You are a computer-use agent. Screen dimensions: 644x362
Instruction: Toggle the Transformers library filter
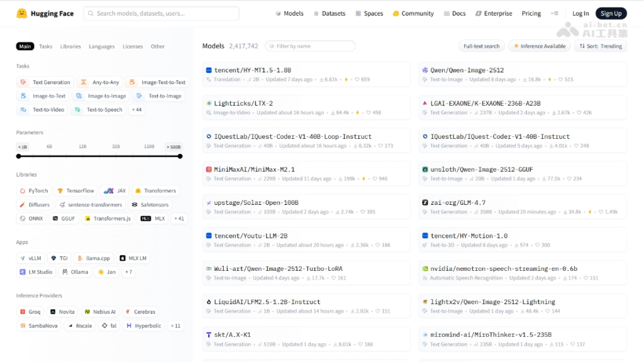coord(154,190)
